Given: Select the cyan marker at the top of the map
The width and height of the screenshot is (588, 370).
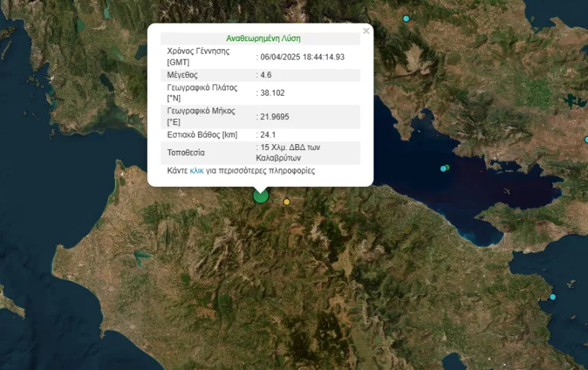Looking at the screenshot, I should pyautogui.click(x=406, y=18).
